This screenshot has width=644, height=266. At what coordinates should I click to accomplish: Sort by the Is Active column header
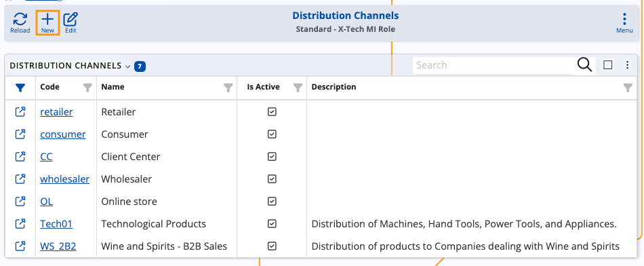coord(263,87)
